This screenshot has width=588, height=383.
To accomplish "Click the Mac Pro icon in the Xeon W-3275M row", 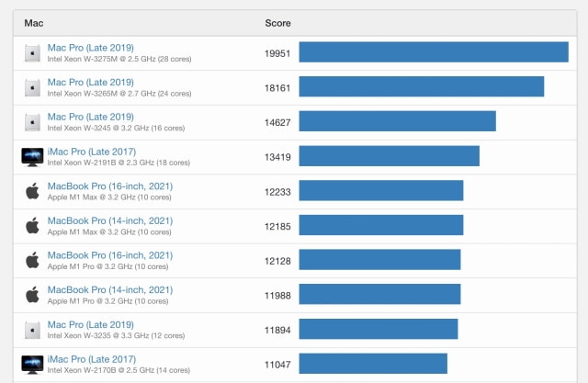I will click(x=32, y=53).
